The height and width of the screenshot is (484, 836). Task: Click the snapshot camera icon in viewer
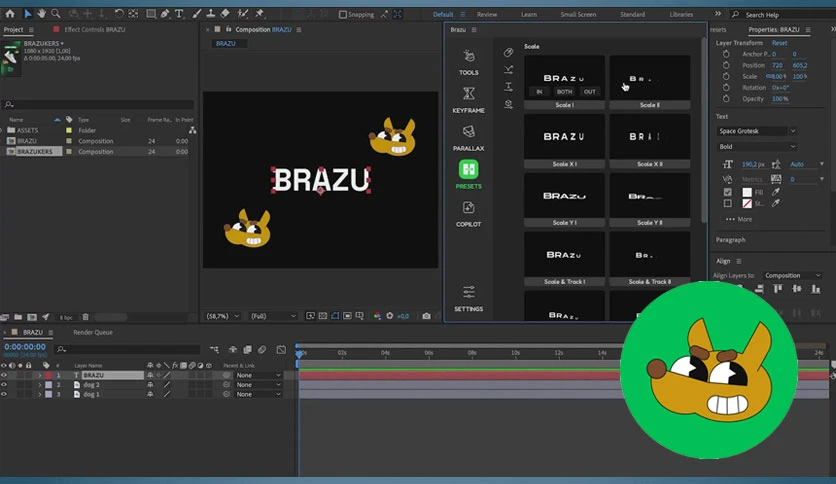pos(427,316)
